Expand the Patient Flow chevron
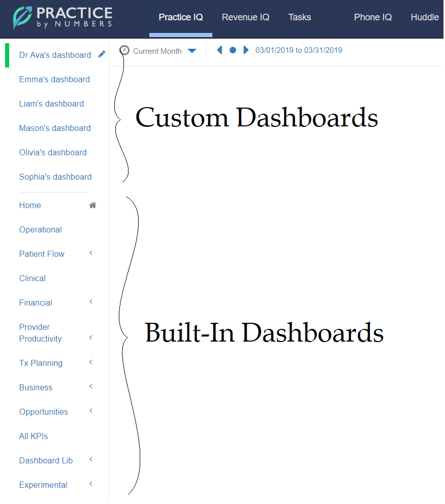 [91, 254]
